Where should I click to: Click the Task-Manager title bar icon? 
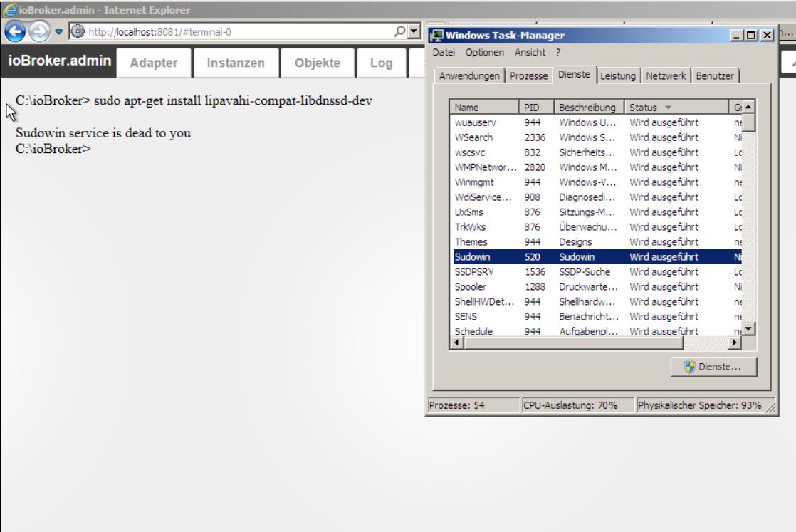pos(436,36)
